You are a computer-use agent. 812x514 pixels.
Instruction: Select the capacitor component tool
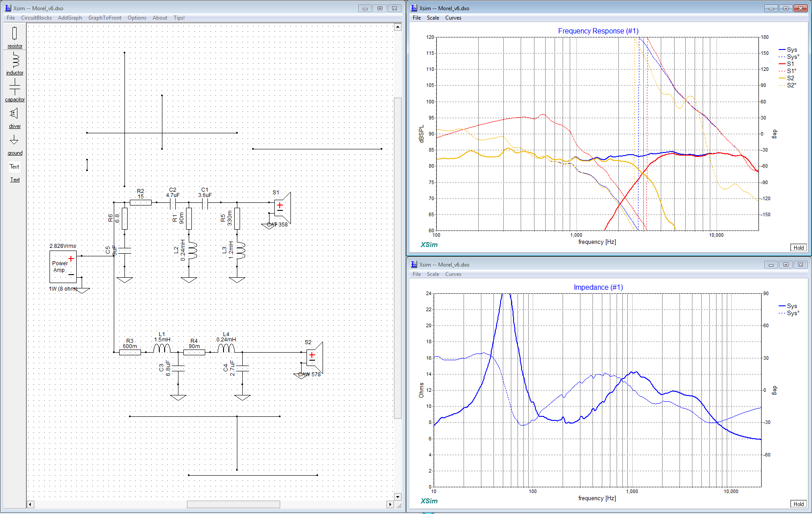tap(15, 90)
